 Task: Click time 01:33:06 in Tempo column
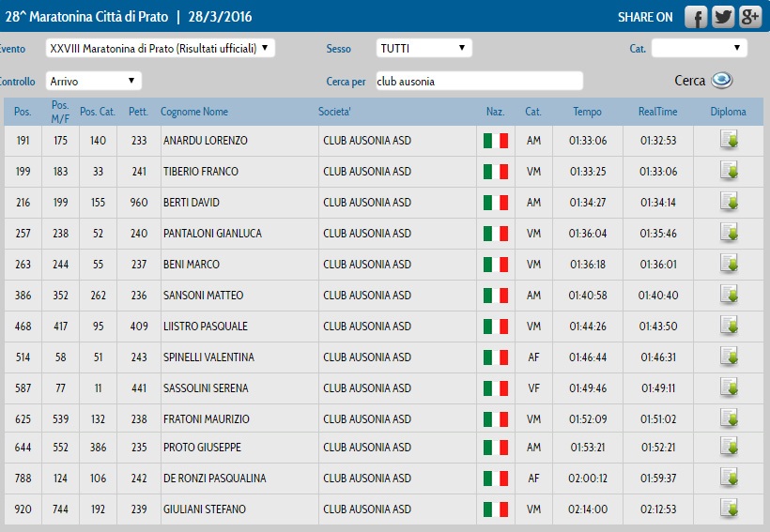pyautogui.click(x=588, y=141)
